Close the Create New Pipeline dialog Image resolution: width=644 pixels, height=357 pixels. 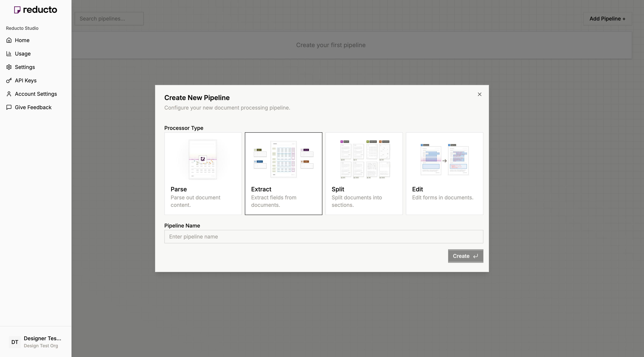479,94
